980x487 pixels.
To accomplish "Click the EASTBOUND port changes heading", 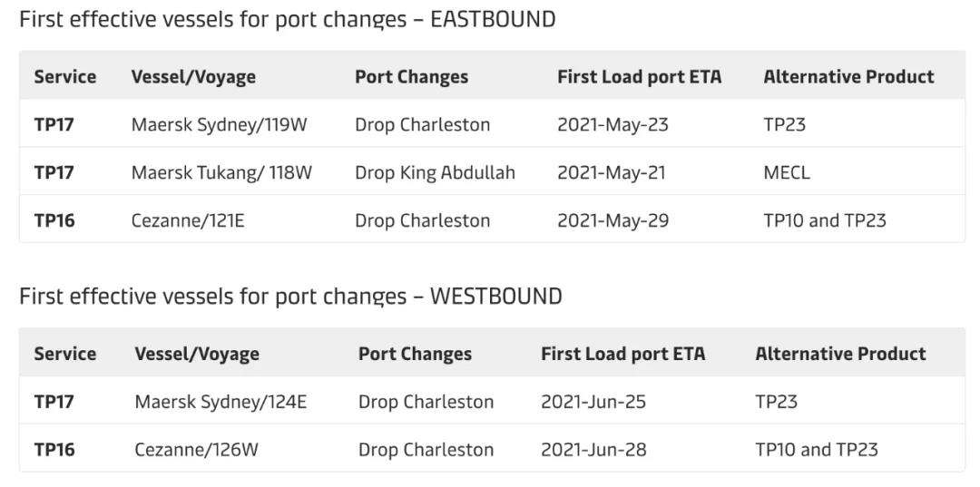I will point(288,19).
